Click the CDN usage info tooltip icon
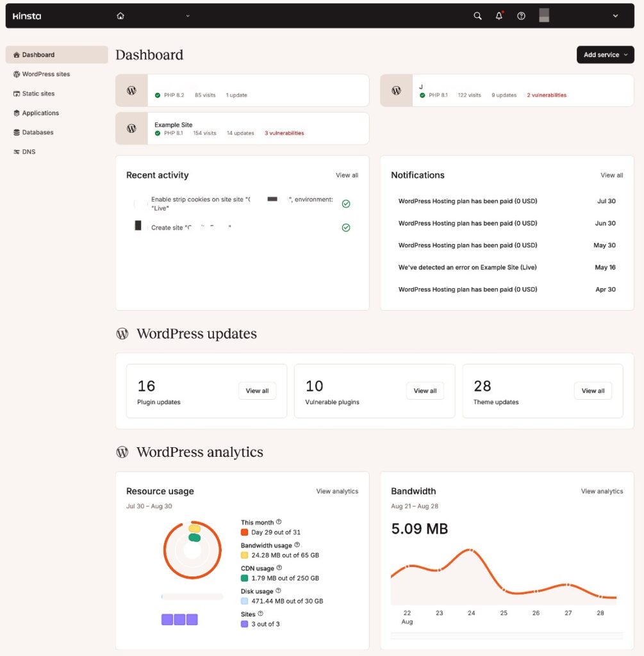The width and height of the screenshot is (644, 656). (278, 568)
